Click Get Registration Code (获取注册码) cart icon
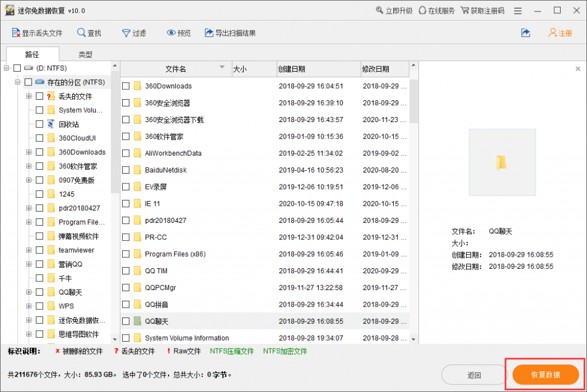The width and height of the screenshot is (587, 392). point(464,10)
